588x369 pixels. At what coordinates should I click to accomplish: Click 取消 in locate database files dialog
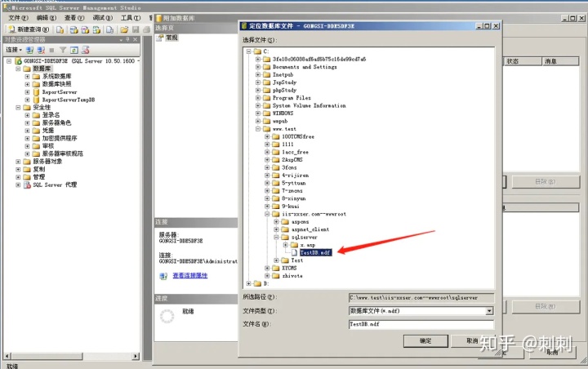(473, 341)
